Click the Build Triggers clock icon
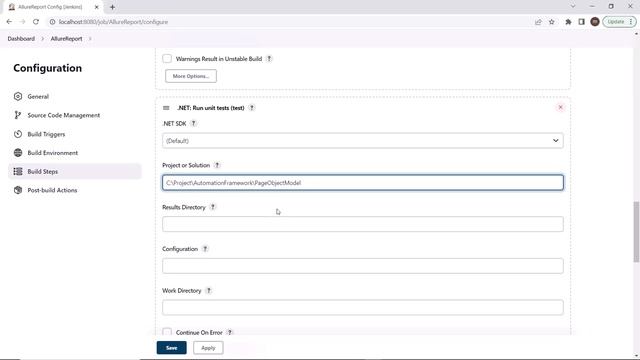 click(18, 134)
